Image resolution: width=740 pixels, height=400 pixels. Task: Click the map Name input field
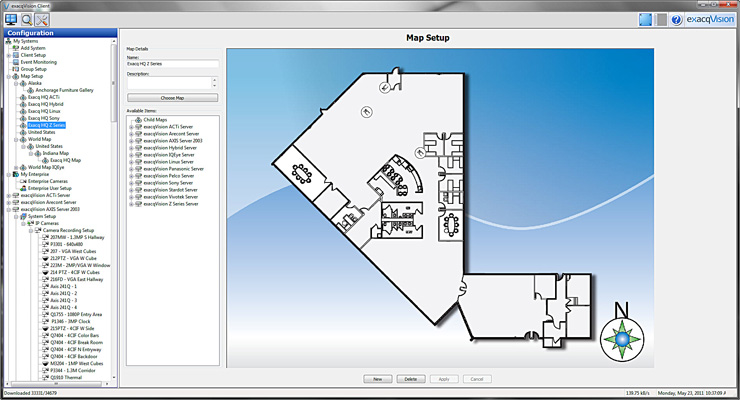[172, 64]
